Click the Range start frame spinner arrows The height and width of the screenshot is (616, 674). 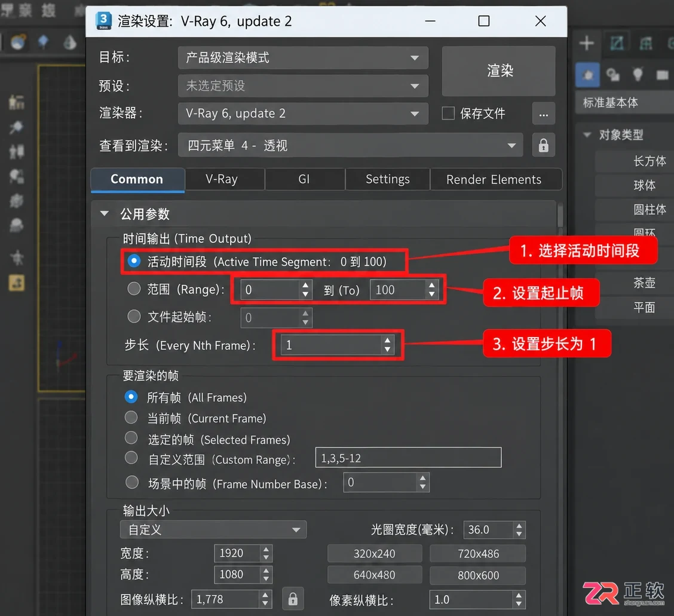305,290
